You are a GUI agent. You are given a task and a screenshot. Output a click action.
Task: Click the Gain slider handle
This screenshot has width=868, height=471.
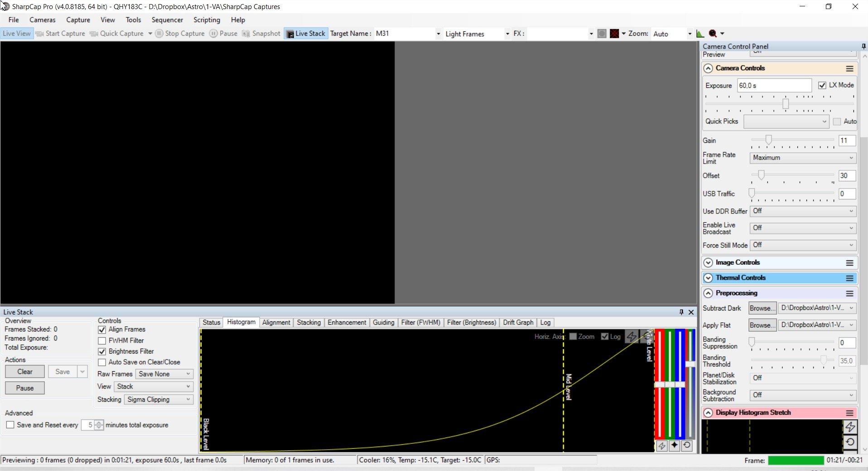click(x=768, y=140)
